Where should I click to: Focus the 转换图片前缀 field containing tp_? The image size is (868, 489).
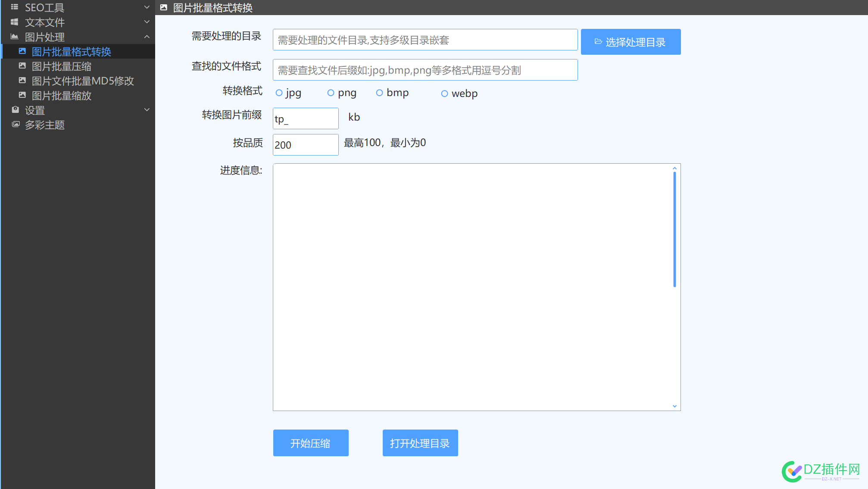pos(306,118)
